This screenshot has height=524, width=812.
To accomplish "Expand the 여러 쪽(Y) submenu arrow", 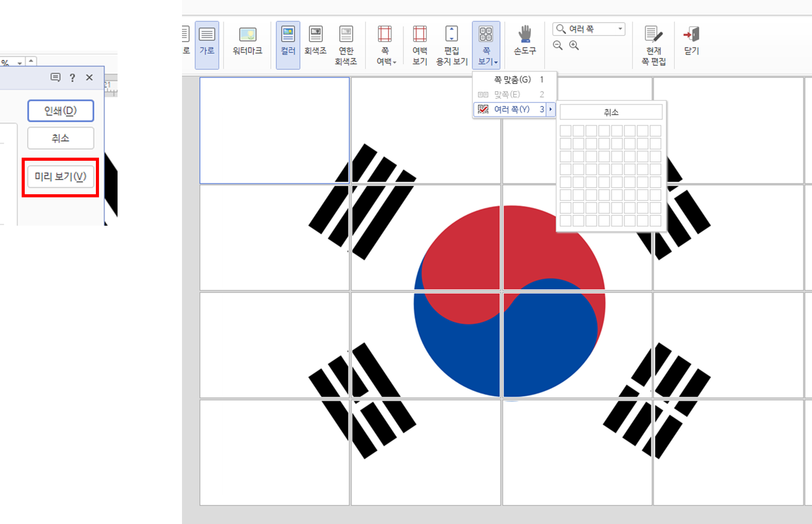I will click(x=551, y=109).
